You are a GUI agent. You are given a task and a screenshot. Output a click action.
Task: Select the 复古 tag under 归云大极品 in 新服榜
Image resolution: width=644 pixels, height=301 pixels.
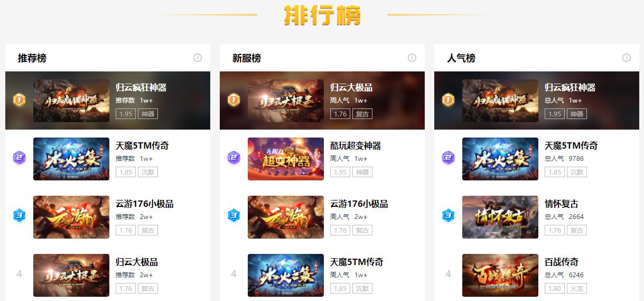362,114
